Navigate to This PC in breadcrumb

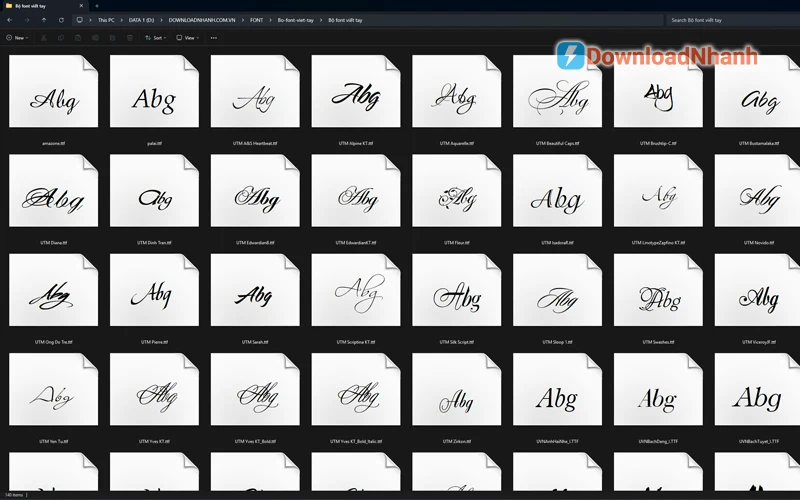(106, 20)
